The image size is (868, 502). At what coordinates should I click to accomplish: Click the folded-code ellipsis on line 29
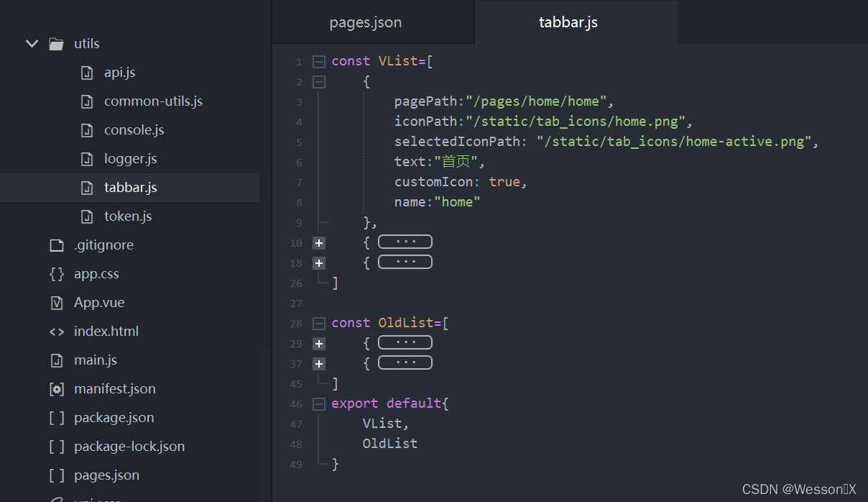[405, 342]
